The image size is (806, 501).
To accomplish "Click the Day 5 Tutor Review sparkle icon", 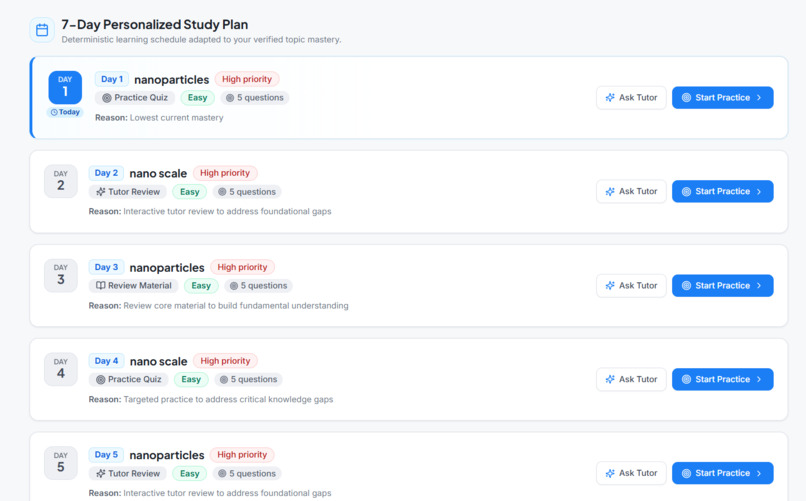I will tap(101, 473).
